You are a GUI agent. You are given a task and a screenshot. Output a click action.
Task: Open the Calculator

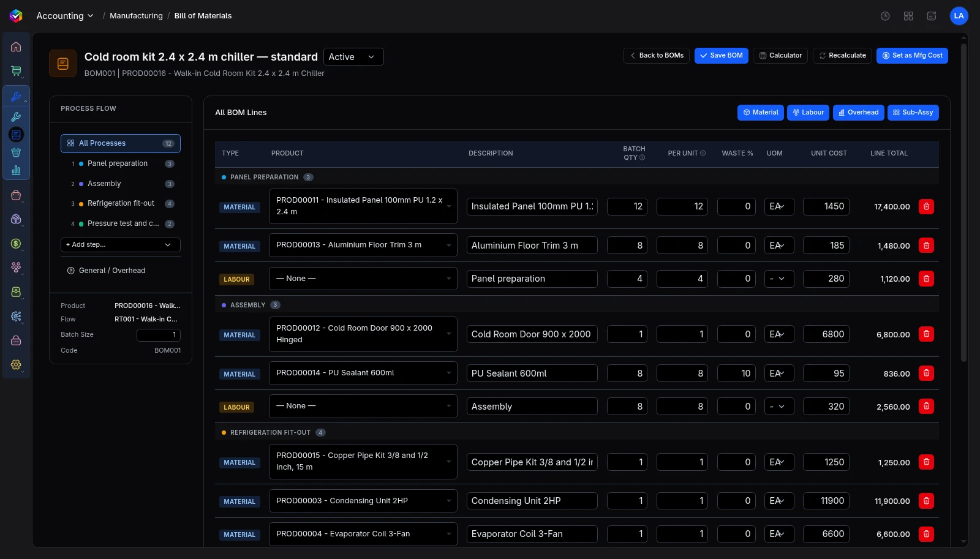[x=780, y=56]
